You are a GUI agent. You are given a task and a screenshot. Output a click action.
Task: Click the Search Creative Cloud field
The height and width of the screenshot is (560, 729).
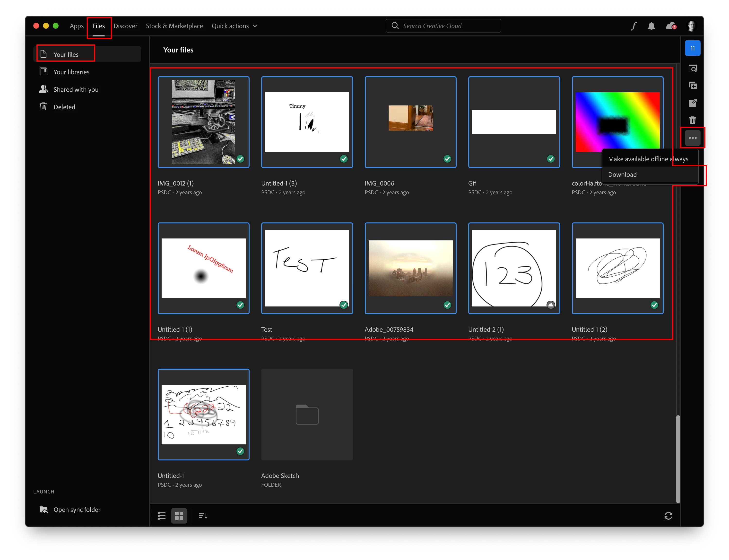(x=443, y=26)
